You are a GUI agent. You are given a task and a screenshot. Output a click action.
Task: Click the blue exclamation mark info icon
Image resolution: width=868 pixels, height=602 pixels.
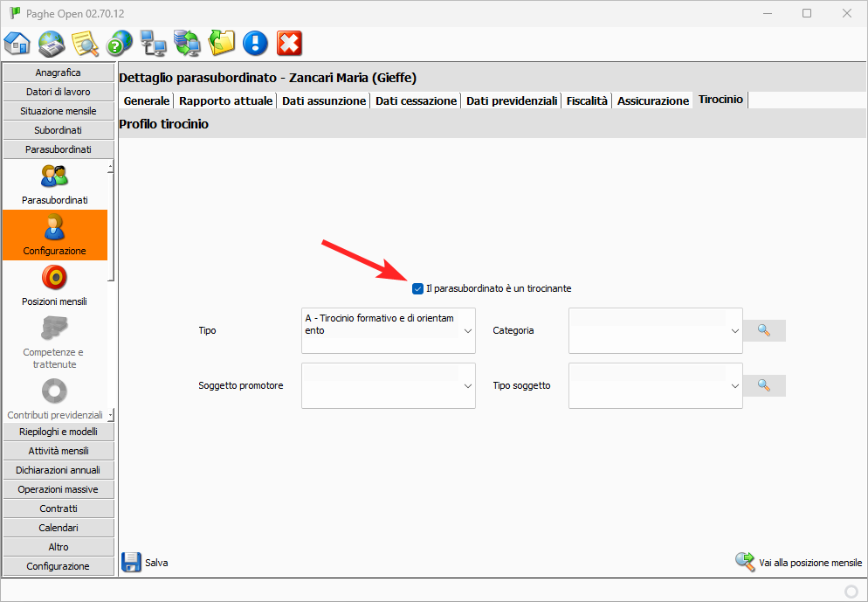255,43
